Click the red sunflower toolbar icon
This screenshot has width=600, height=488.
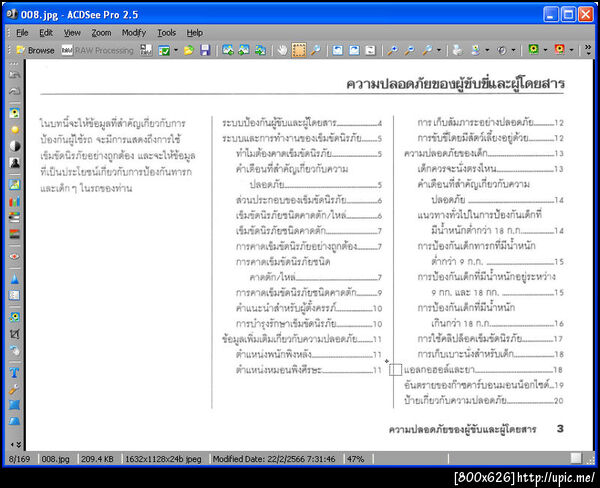[x=559, y=50]
